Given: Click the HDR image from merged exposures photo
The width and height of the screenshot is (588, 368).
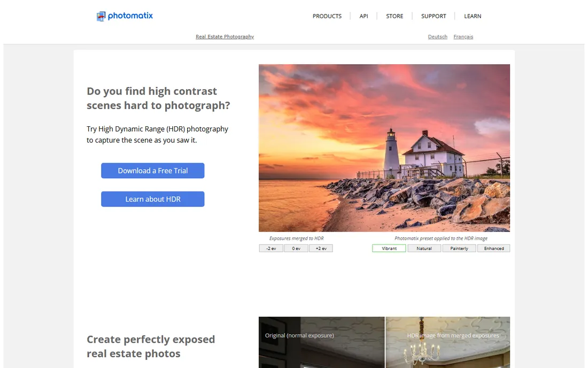Looking at the screenshot, I should [448, 342].
